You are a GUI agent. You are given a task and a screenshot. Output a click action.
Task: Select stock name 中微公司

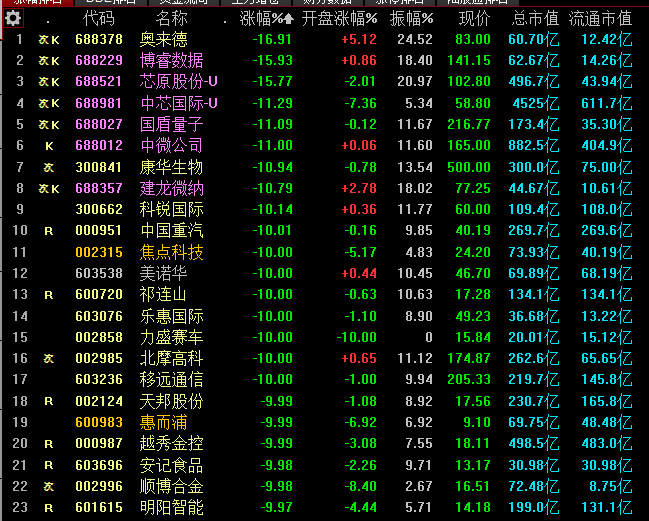point(171,145)
